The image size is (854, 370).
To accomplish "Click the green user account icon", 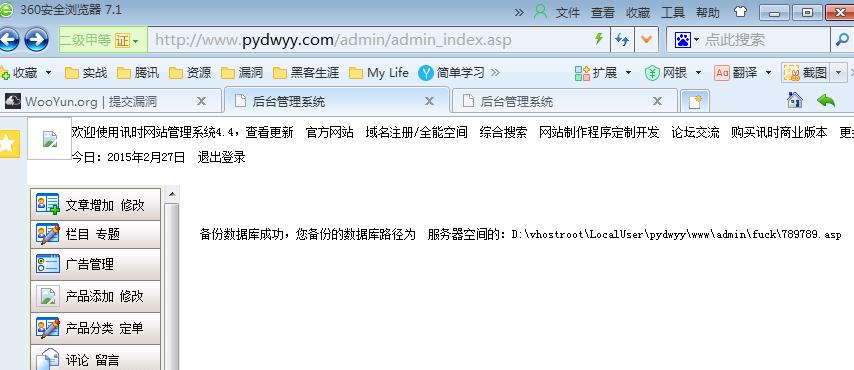I will click(540, 12).
